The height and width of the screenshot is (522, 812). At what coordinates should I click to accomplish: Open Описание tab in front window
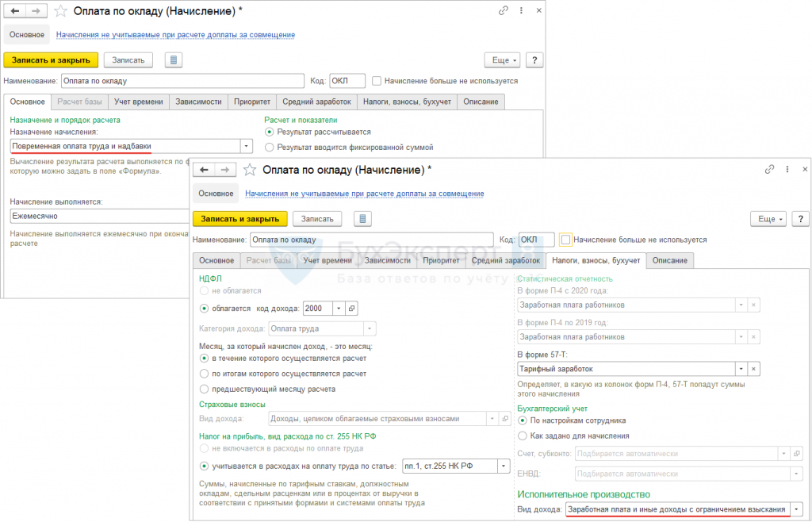coord(669,260)
